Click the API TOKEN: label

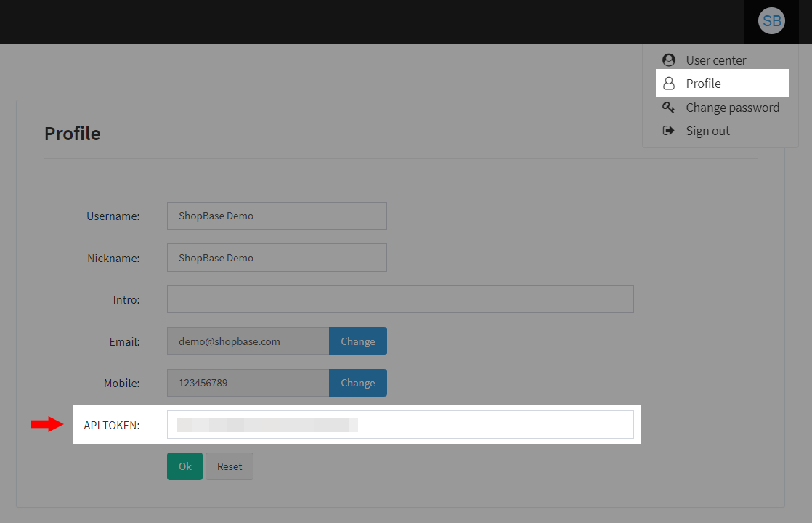[x=112, y=425]
